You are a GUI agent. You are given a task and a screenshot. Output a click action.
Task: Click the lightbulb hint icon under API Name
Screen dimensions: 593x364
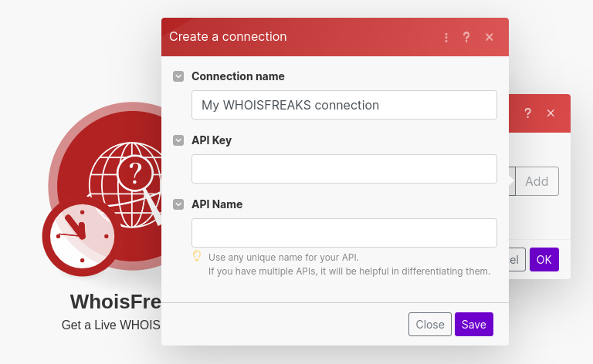point(197,256)
